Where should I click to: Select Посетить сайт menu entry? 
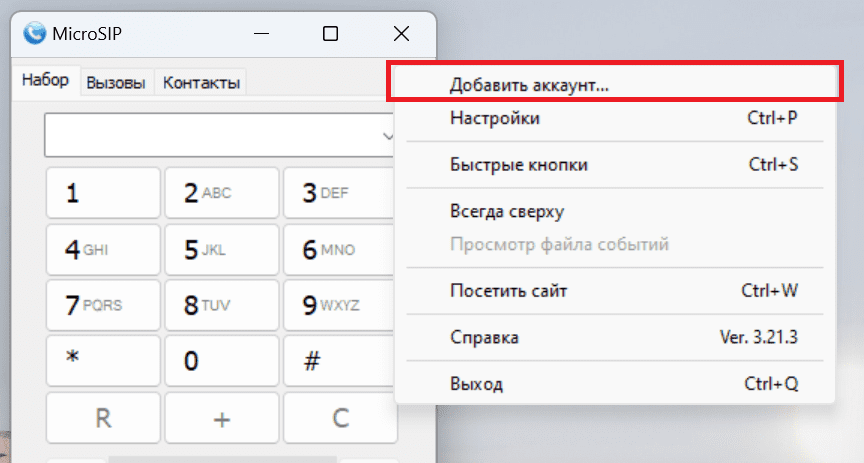click(x=614, y=290)
